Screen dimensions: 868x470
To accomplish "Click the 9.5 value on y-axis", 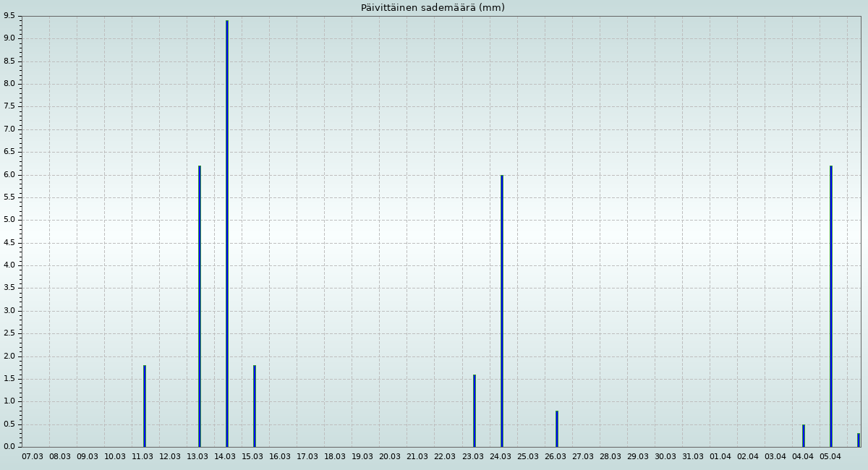I will (x=9, y=16).
